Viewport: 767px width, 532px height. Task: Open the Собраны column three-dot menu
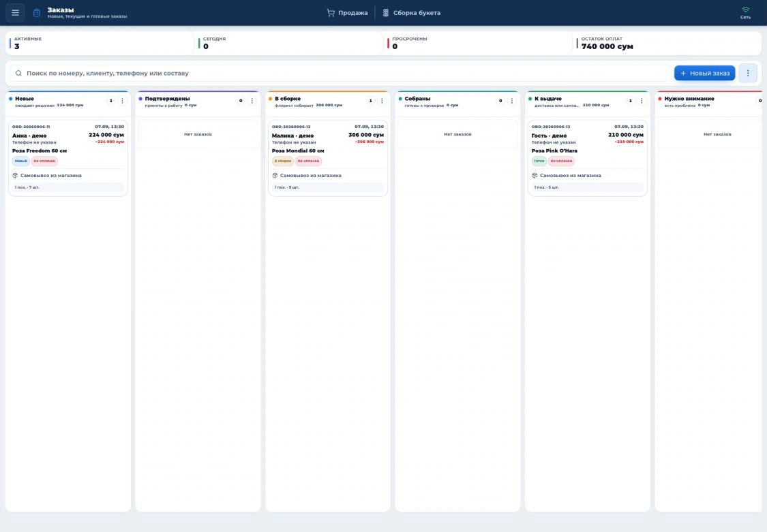click(511, 101)
